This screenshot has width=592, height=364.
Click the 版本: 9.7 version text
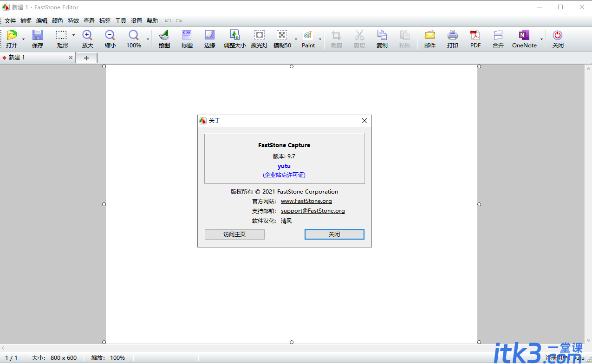coord(284,156)
